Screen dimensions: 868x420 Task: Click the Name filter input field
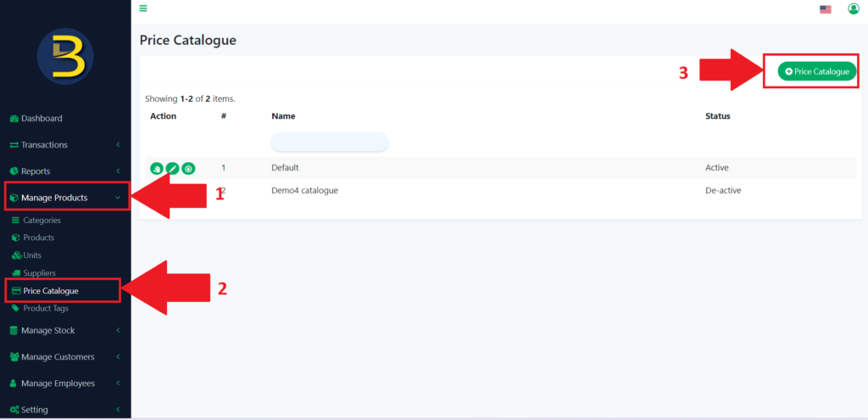point(330,142)
